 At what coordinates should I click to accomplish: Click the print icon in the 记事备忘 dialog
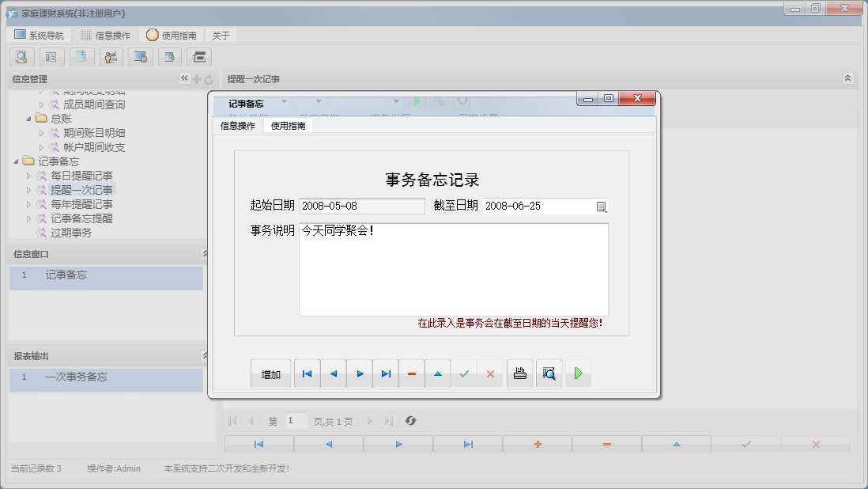(519, 373)
